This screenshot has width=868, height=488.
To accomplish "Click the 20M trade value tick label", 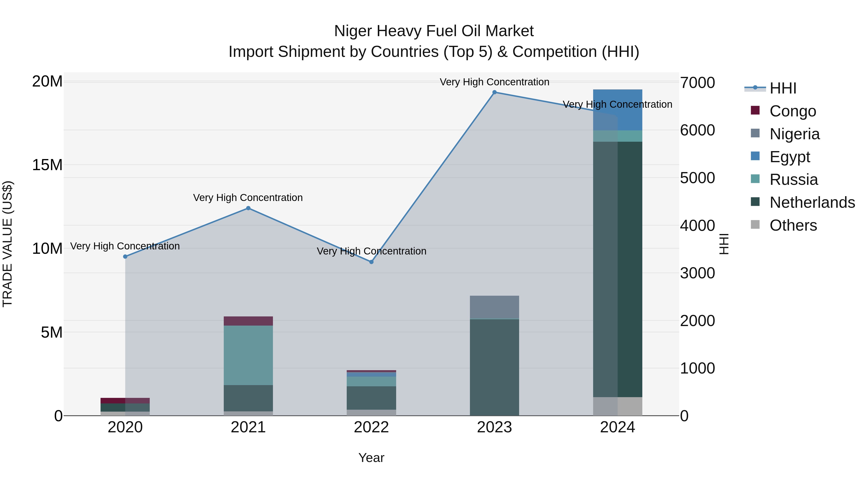I will coord(47,81).
